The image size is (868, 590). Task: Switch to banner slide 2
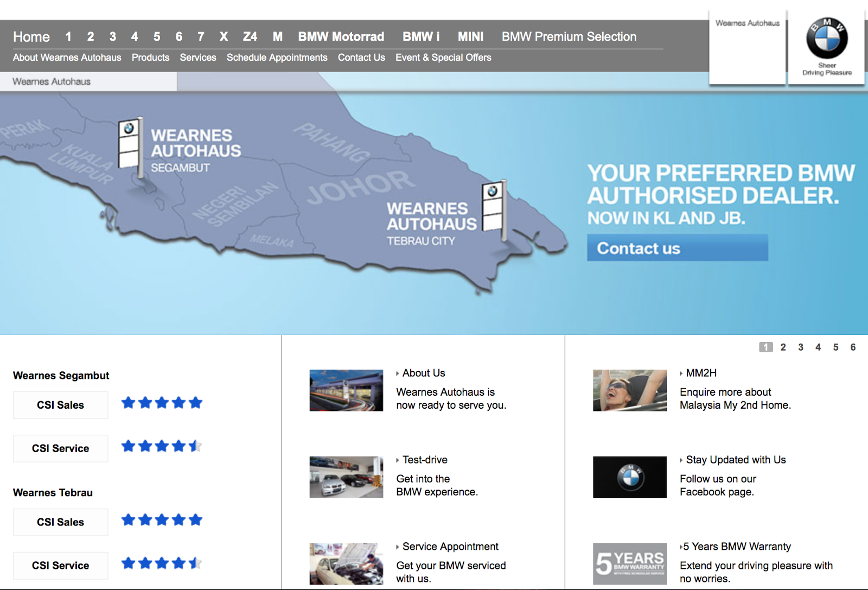[783, 347]
